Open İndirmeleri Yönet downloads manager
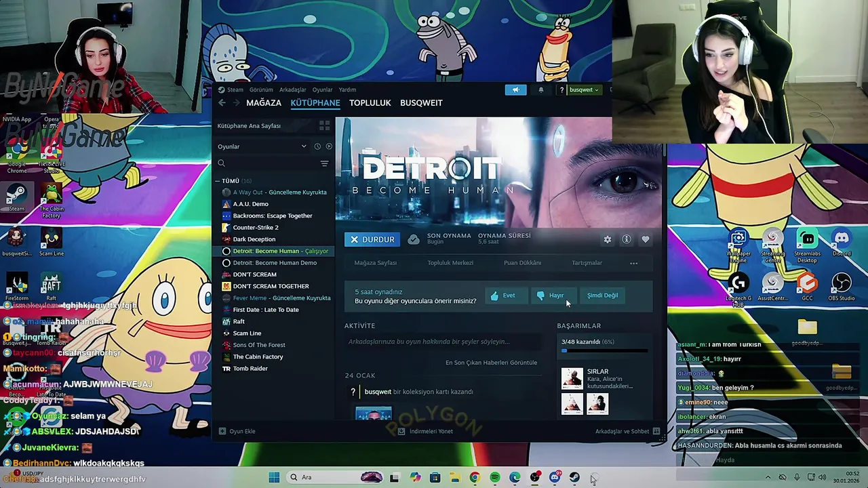The height and width of the screenshot is (488, 868). click(425, 431)
